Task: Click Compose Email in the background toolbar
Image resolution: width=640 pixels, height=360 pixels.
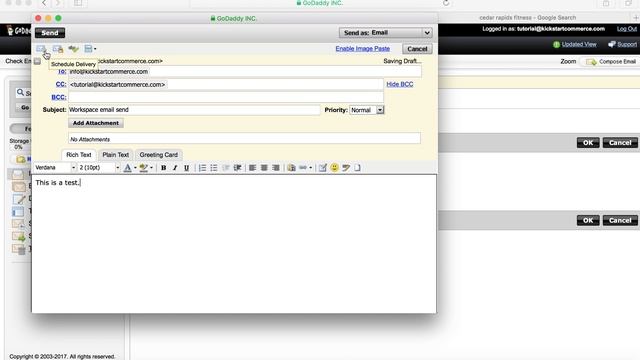Action: pyautogui.click(x=611, y=62)
